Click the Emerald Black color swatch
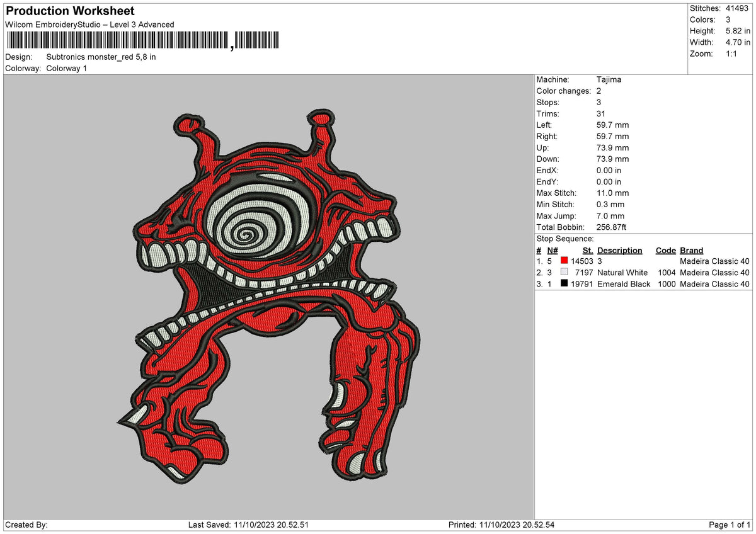Image resolution: width=756 pixels, height=534 pixels. 564,284
